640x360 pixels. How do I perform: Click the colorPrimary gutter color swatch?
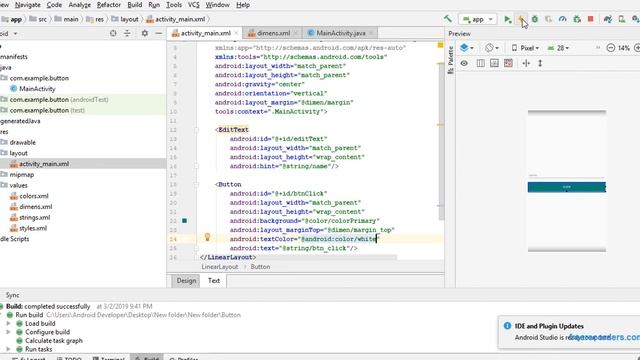coord(184,220)
